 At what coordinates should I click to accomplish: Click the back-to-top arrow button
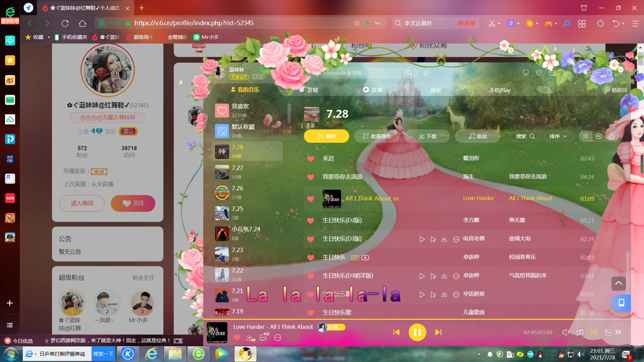tap(619, 284)
